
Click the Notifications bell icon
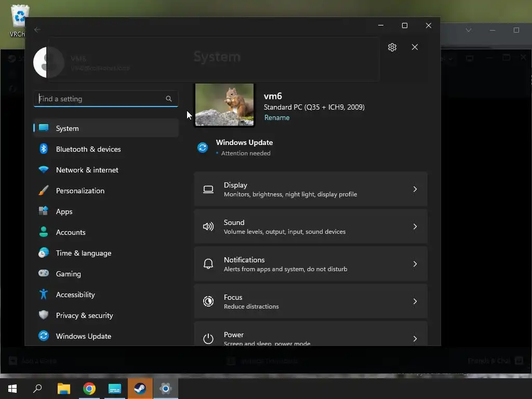208,263
